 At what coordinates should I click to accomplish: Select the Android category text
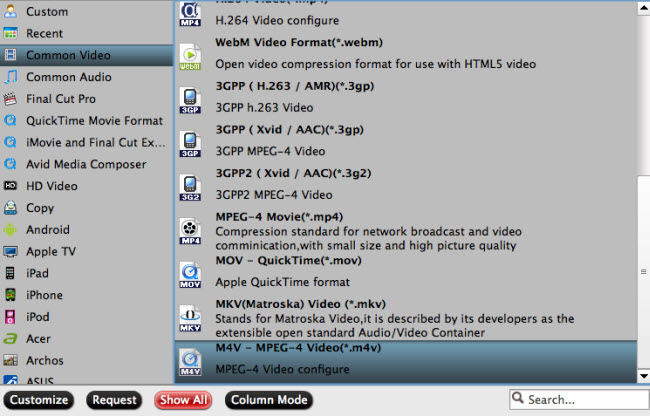click(48, 230)
